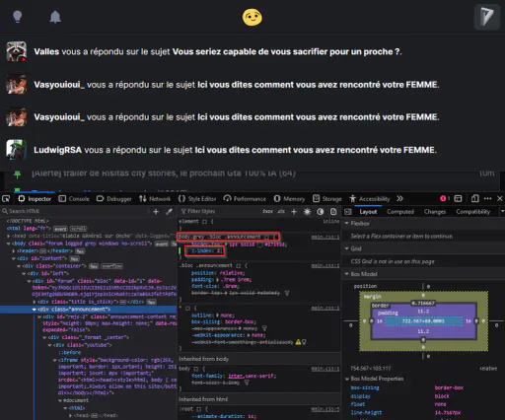Screen dimensions: 505x420
Task: Open devtools more options ellipsis menu
Action: pos(488,198)
